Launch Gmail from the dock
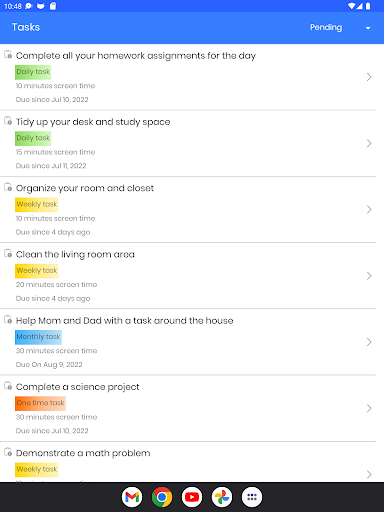384x512 pixels. pos(132,497)
